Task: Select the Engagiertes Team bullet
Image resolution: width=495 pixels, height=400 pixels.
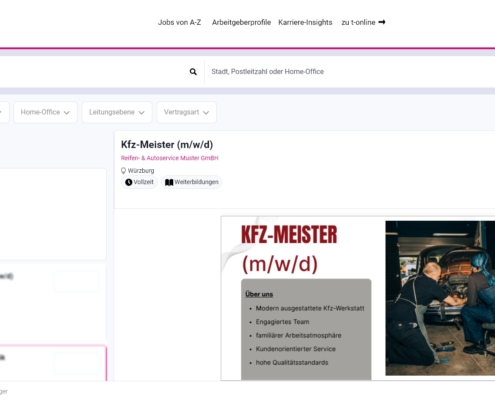Action: coord(282,322)
